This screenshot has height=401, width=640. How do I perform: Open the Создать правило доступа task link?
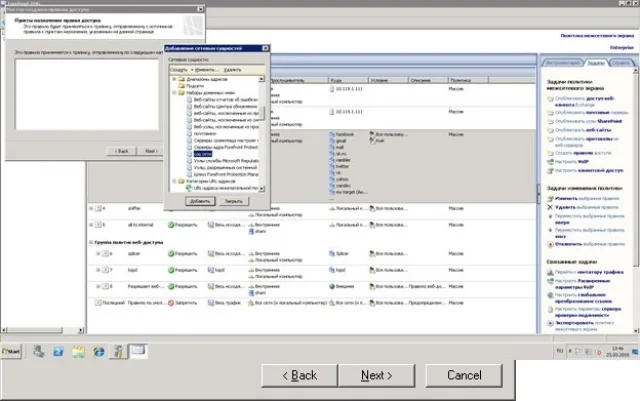point(583,153)
